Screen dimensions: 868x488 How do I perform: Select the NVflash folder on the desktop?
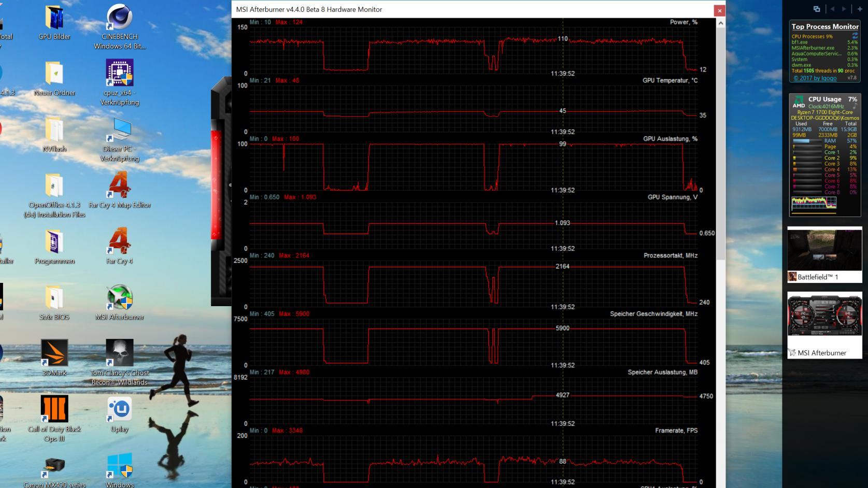click(54, 130)
